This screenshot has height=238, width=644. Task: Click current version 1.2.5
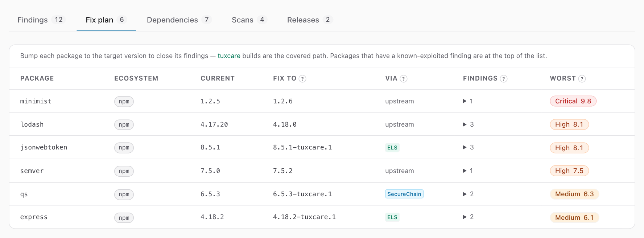210,101
